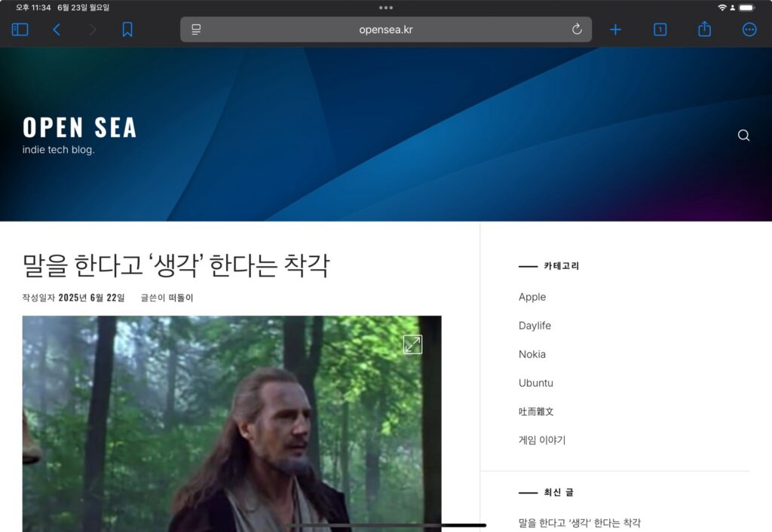This screenshot has width=772, height=532.
Task: Open the OPEN SEA blog home link
Action: (79, 127)
